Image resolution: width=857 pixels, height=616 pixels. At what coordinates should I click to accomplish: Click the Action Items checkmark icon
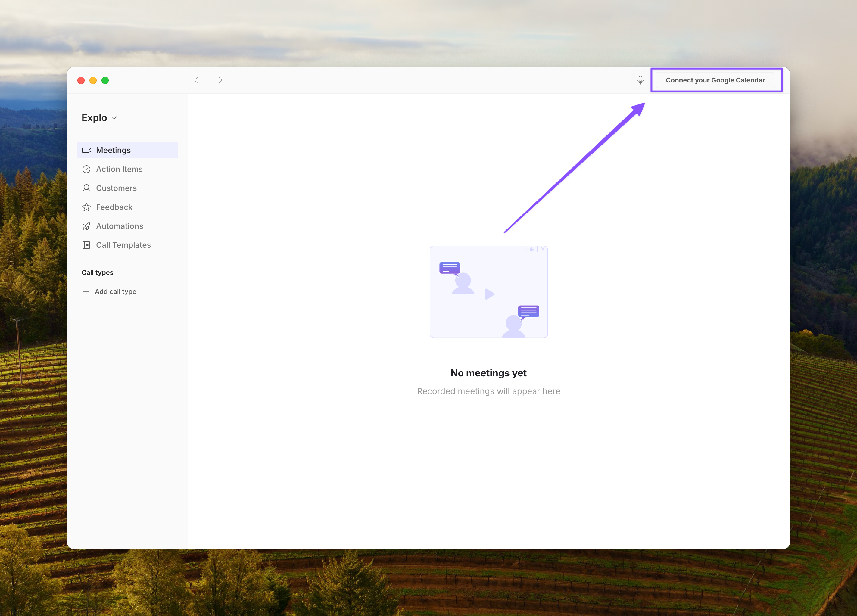click(86, 169)
